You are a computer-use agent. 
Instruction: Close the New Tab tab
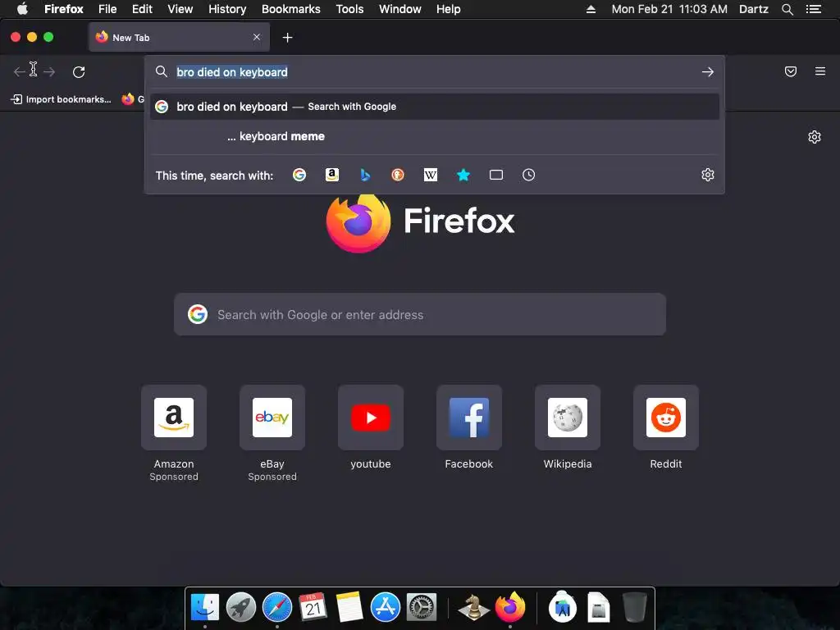tap(257, 37)
